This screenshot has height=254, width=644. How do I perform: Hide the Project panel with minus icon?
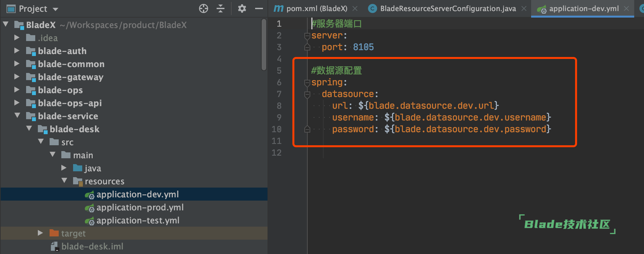(259, 8)
